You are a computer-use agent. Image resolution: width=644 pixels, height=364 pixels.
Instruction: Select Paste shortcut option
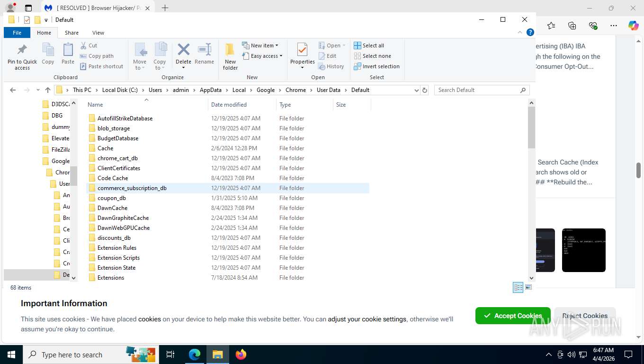coord(101,66)
